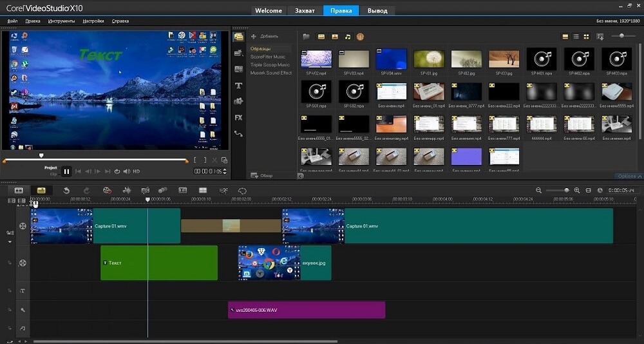
Task: Open the Title (T) library panel
Action: [x=238, y=85]
